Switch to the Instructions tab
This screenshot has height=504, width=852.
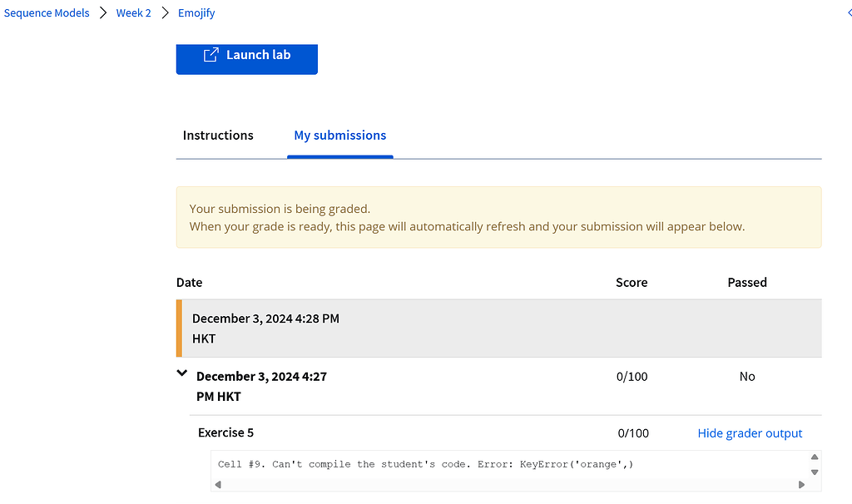pos(218,136)
